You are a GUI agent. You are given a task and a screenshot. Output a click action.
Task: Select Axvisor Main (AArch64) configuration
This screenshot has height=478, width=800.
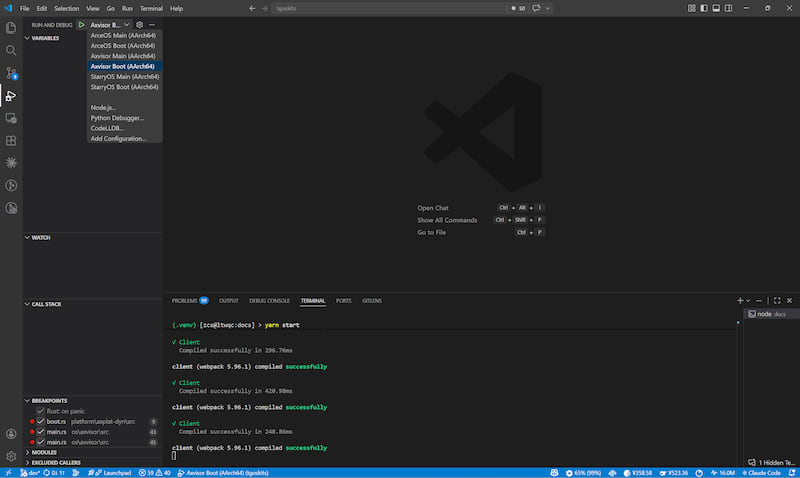[x=124, y=56]
